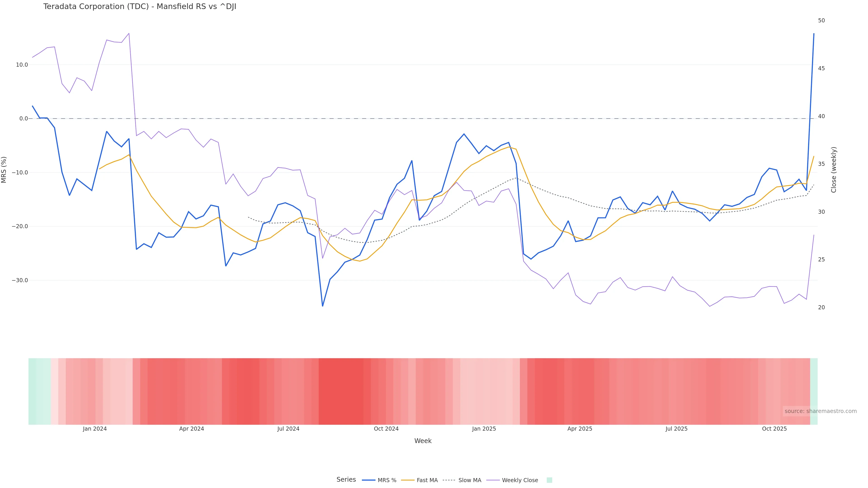Screen dimensions: 868x488
Task: Click the blue MRS % legend line marker
Action: 368,480
